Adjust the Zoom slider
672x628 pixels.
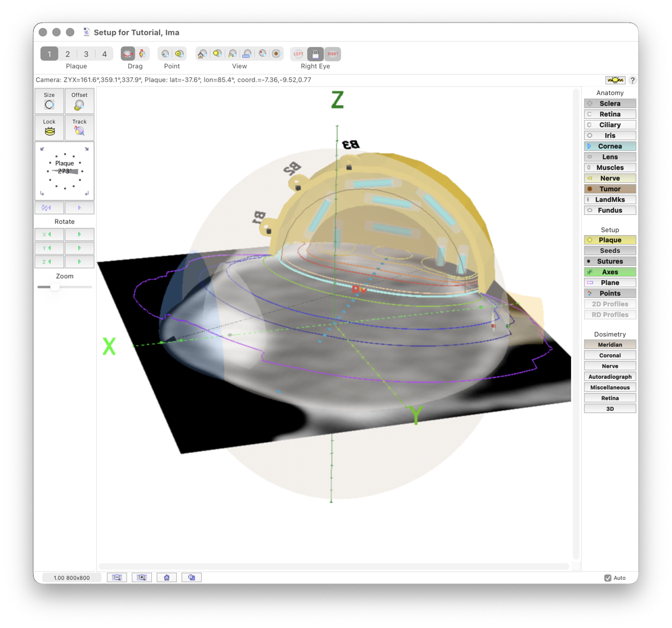tap(56, 287)
